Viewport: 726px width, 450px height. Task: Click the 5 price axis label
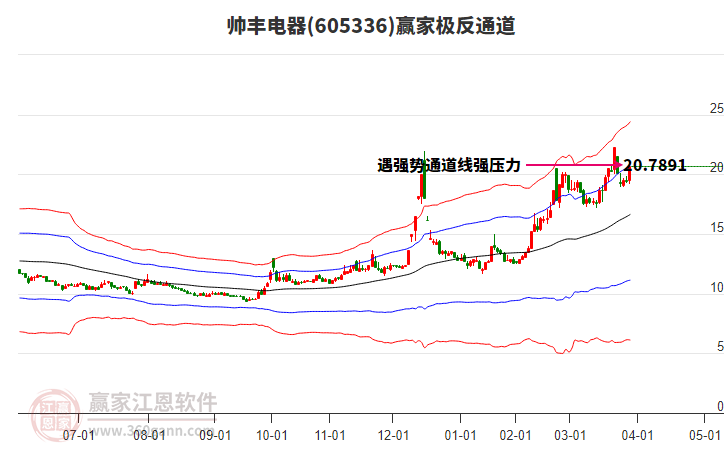pyautogui.click(x=720, y=346)
